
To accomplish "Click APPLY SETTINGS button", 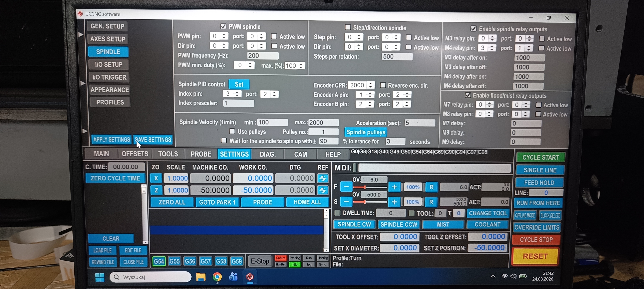I will [112, 139].
